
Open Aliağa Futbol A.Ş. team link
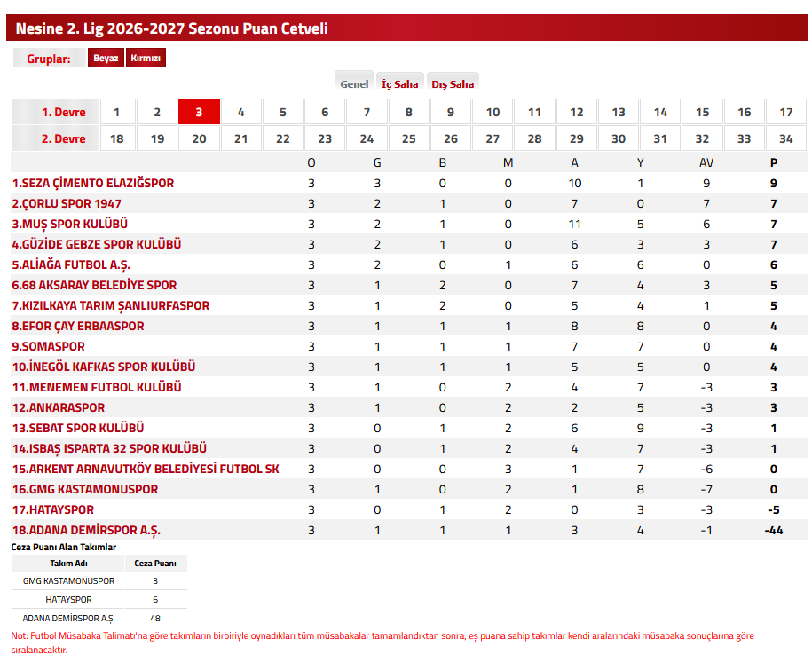71,264
